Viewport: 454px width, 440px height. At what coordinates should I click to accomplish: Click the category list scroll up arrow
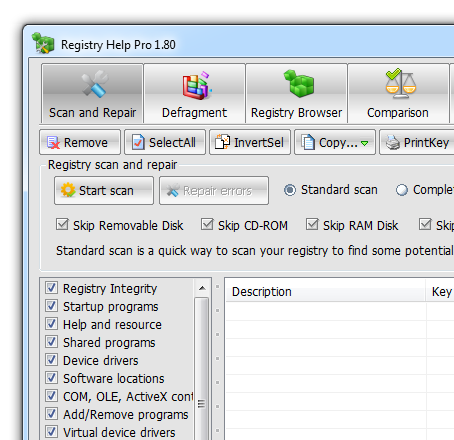pyautogui.click(x=202, y=288)
